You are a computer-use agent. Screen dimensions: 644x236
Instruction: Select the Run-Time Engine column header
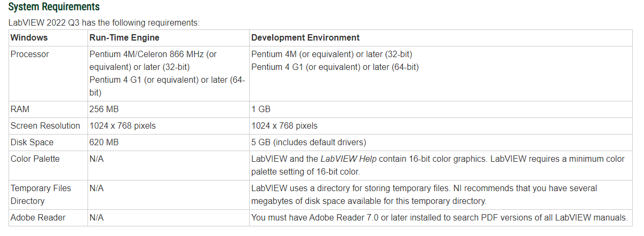[x=124, y=37]
